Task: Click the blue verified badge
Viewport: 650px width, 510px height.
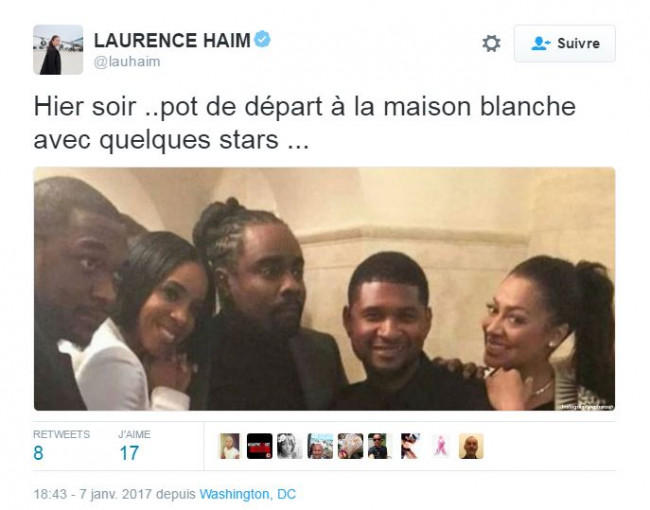Action: [262, 39]
